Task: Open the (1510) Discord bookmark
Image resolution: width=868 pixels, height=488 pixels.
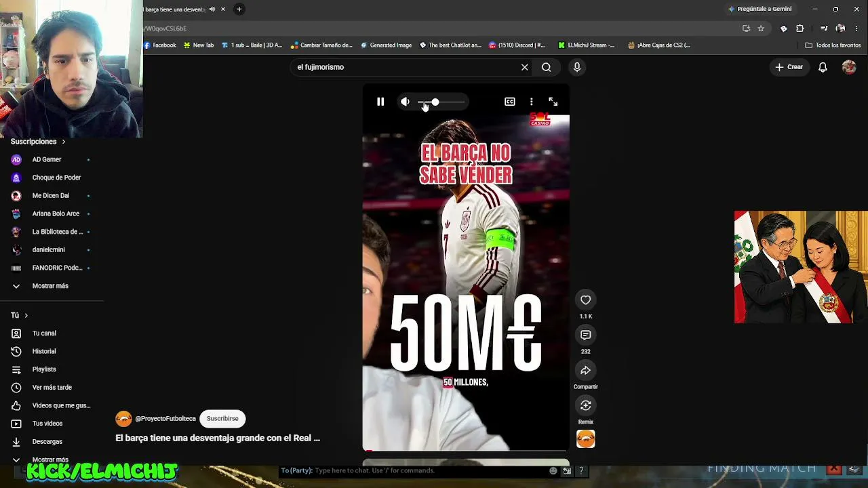Action: [517, 45]
